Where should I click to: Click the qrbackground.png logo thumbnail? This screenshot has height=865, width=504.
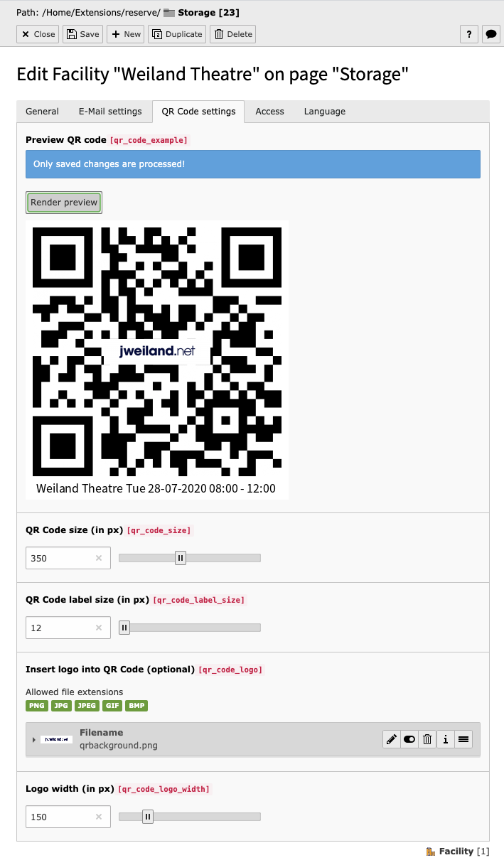coord(56,740)
